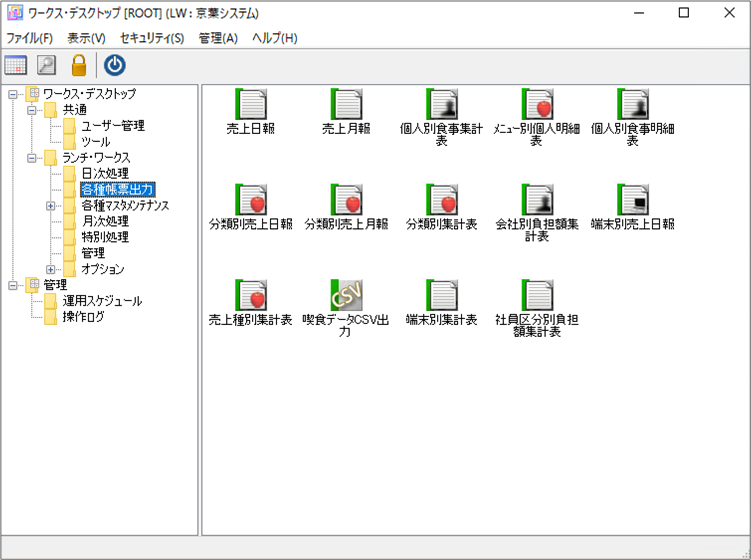The image size is (751, 560).
Task: Open the ファイル(F) menu
Action: tap(30, 38)
